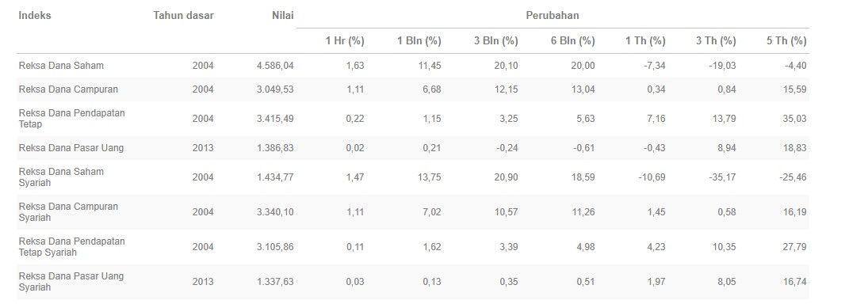Click the Nilai column header

(282, 16)
